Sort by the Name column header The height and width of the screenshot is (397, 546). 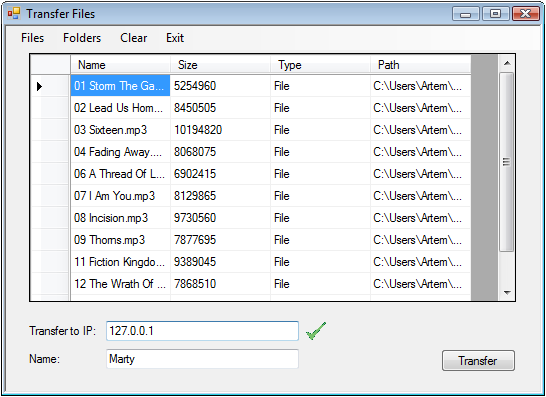tap(120, 65)
